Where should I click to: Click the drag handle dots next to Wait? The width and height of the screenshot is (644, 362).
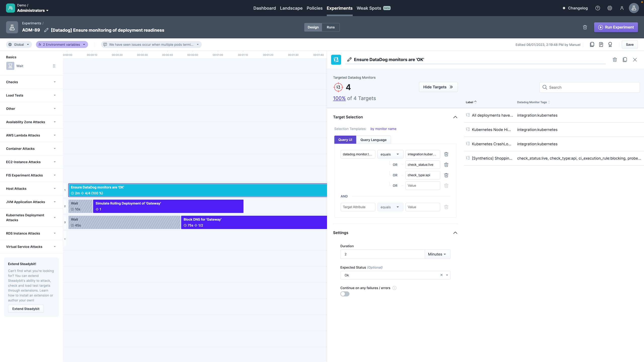pos(54,66)
